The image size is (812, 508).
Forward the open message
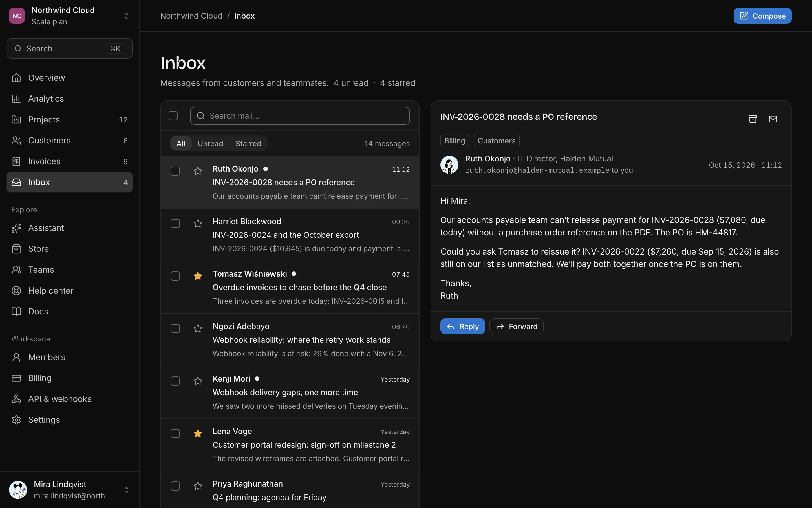click(517, 326)
